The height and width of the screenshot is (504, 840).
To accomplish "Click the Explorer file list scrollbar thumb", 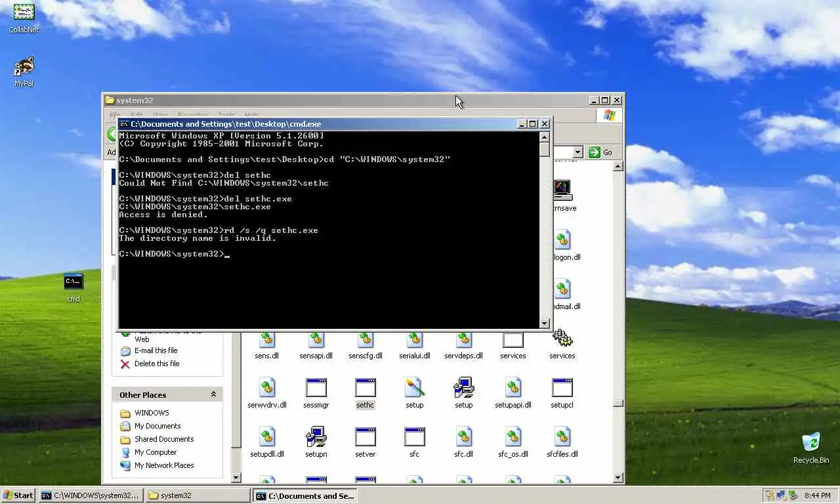I will point(618,403).
